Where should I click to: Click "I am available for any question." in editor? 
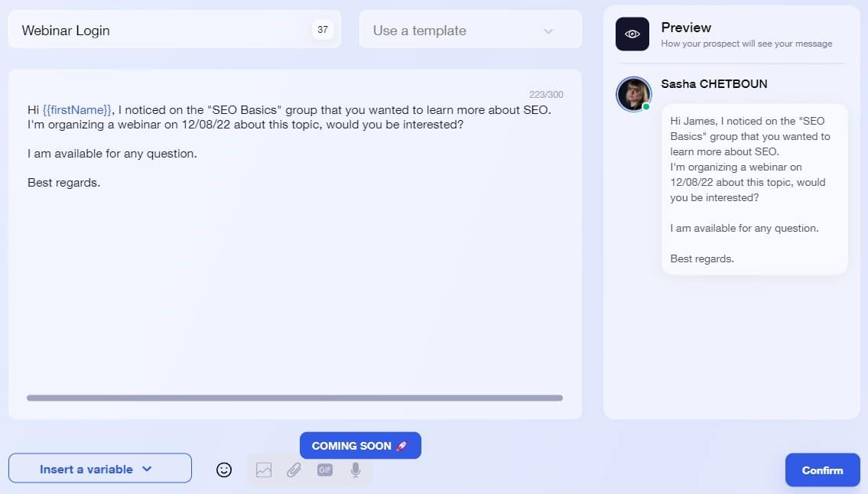click(x=112, y=154)
